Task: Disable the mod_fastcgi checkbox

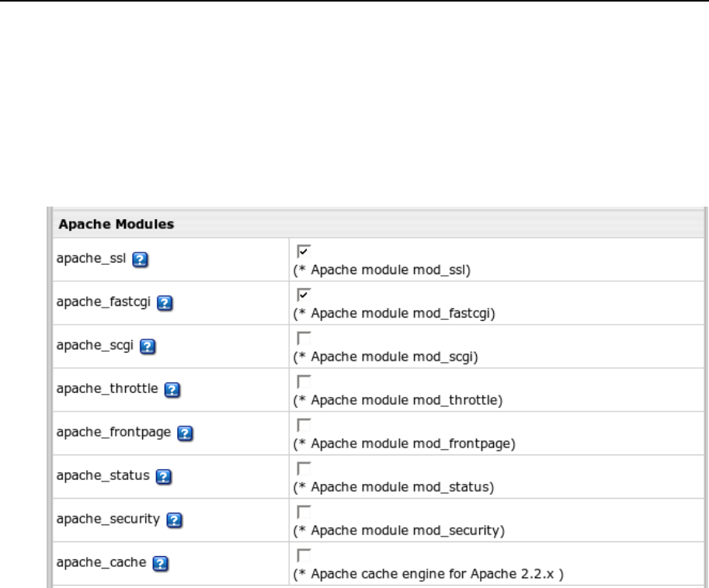Action: 304,294
